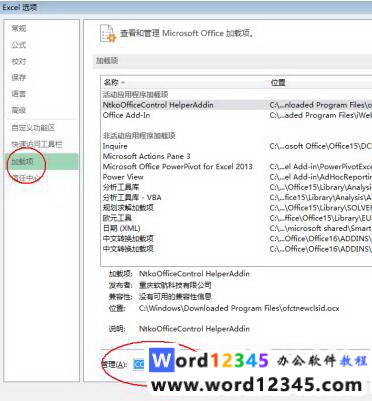
Task: Click the 日期 (XML) Smart path cell
Action: [320, 229]
